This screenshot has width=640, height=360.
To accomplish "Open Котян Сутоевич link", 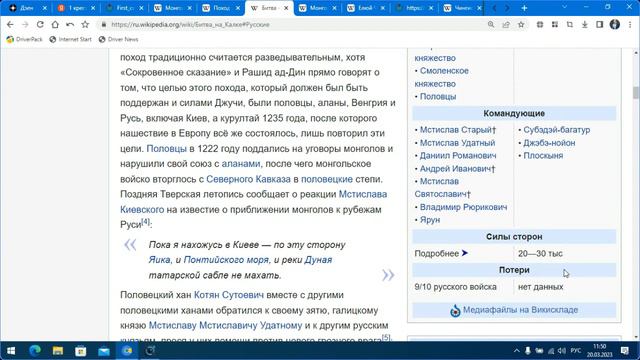I will [229, 295].
